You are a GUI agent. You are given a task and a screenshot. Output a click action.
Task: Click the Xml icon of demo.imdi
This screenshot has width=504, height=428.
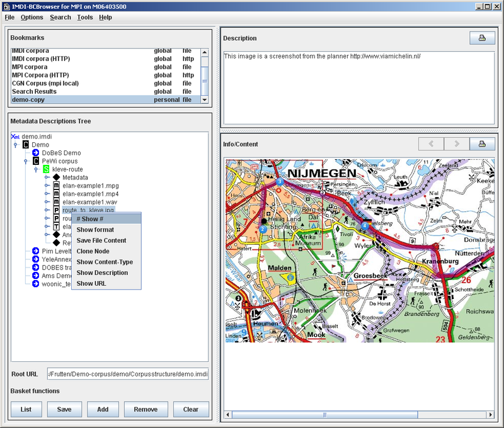(x=15, y=137)
